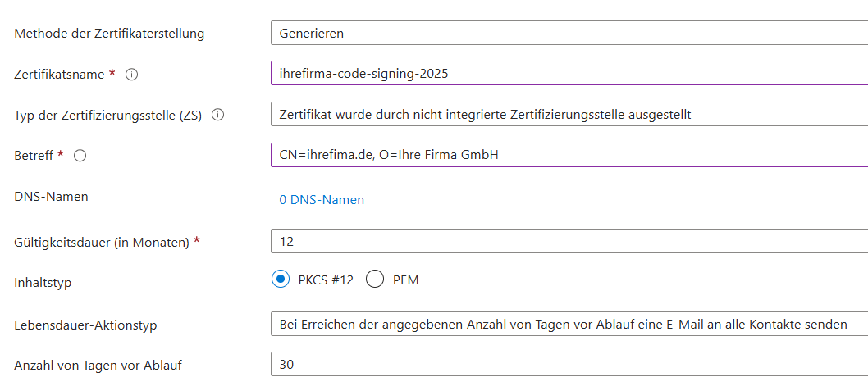Open the Lebensdauer-Aktionstyp dropdown

(x=568, y=324)
